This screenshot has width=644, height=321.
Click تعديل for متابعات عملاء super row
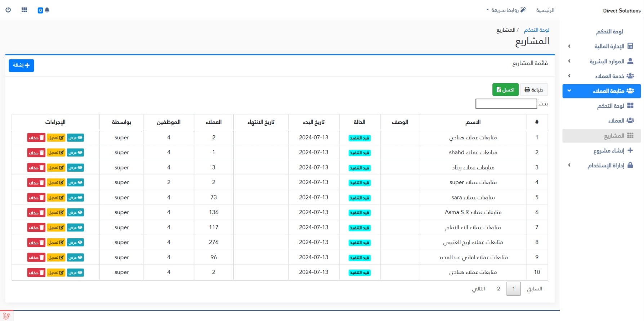[x=56, y=182]
